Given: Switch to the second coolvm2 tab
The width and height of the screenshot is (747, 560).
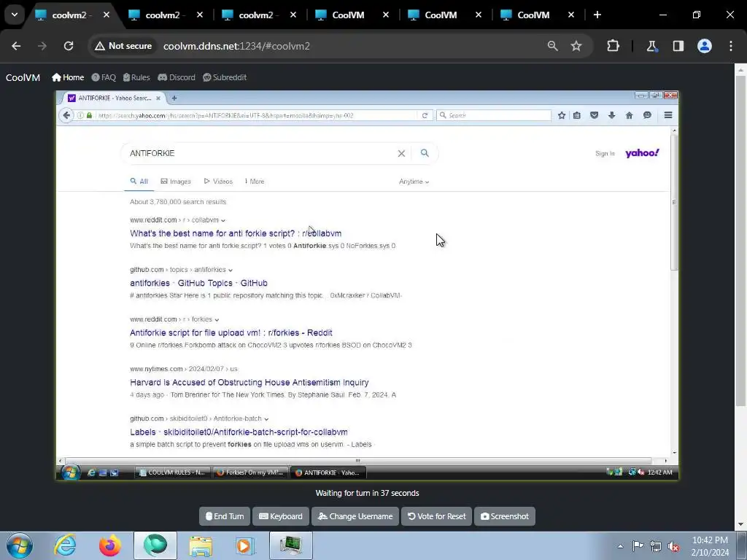Looking at the screenshot, I should tap(163, 15).
